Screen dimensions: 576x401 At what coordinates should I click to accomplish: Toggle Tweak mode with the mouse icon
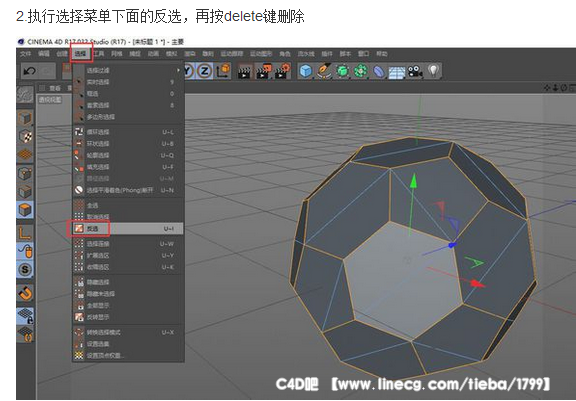click(x=25, y=251)
